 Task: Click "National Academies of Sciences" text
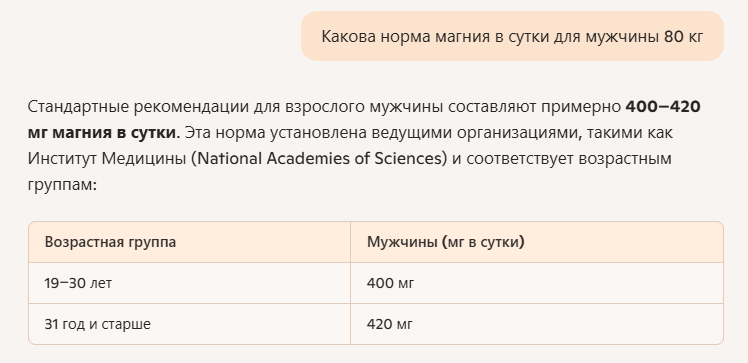coord(320,158)
